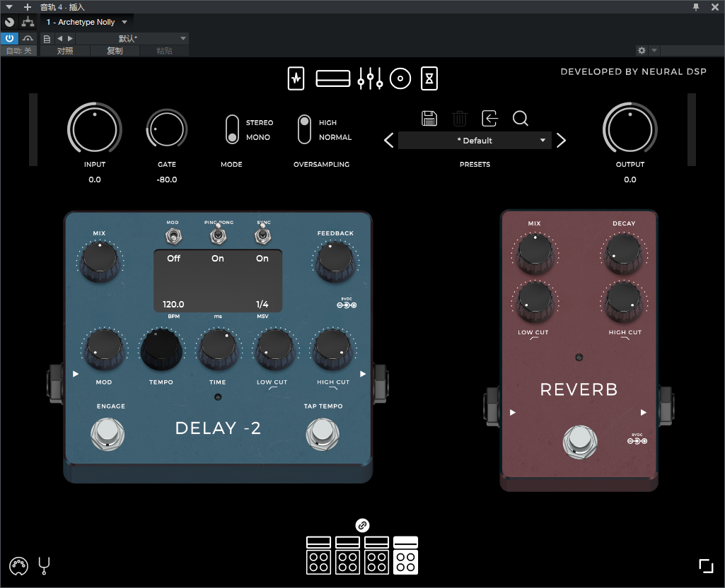Load previous host preset with left triangle
Viewport: 725px width, 588px height.
tap(59, 39)
